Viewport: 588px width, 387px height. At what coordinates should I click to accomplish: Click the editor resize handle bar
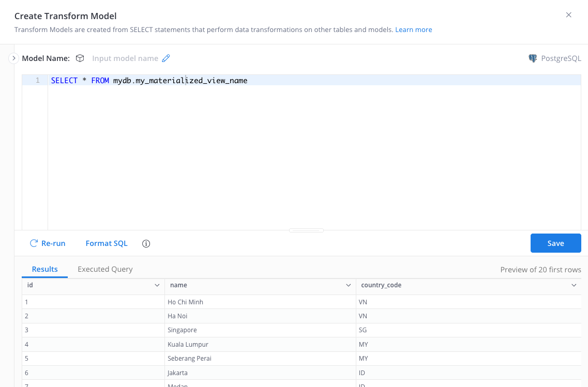point(306,230)
